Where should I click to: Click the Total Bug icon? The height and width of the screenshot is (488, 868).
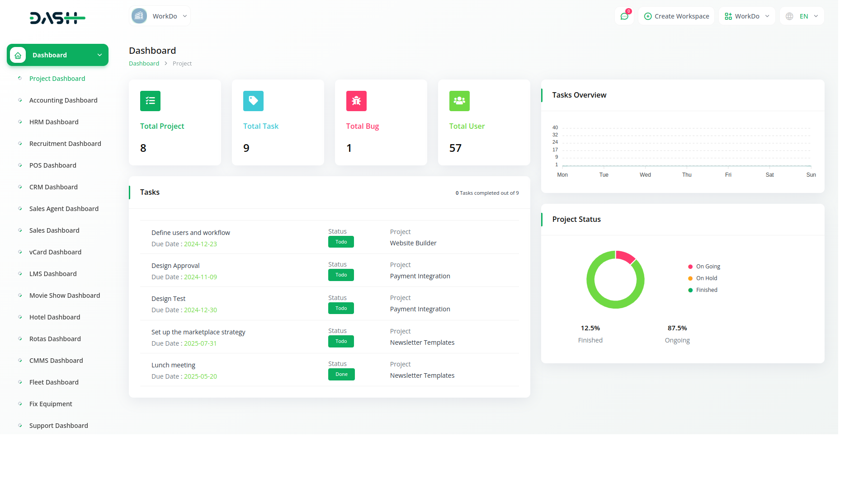coord(356,101)
